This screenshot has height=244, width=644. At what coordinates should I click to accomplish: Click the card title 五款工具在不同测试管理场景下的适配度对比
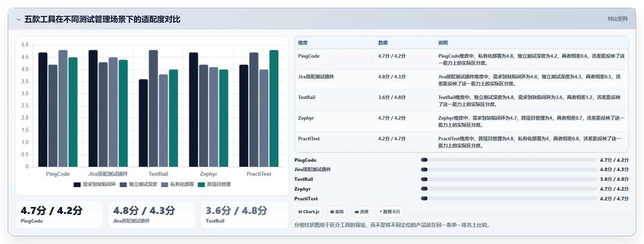[x=102, y=19]
